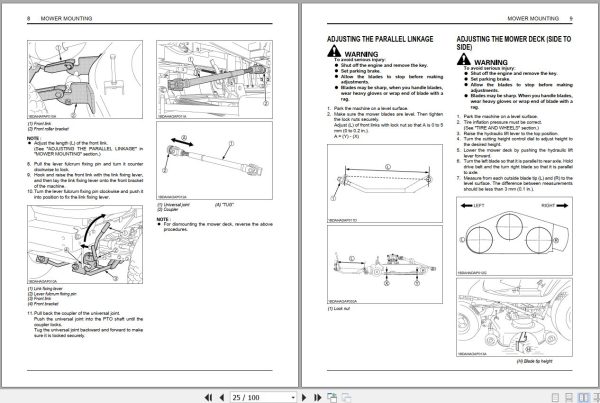Click step 11 'Pull back the coupler' text

tap(85, 324)
